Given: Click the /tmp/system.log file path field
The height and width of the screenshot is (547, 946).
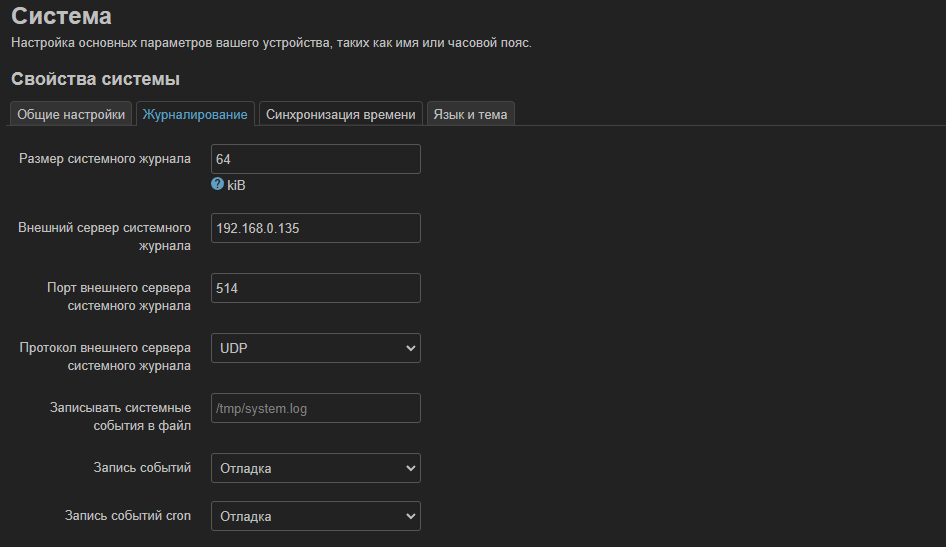Looking at the screenshot, I should (x=316, y=408).
